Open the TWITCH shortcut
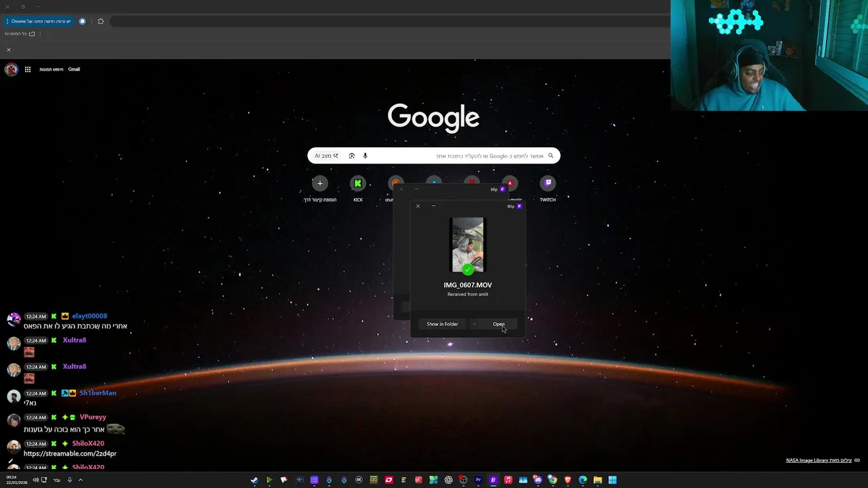 coord(547,183)
